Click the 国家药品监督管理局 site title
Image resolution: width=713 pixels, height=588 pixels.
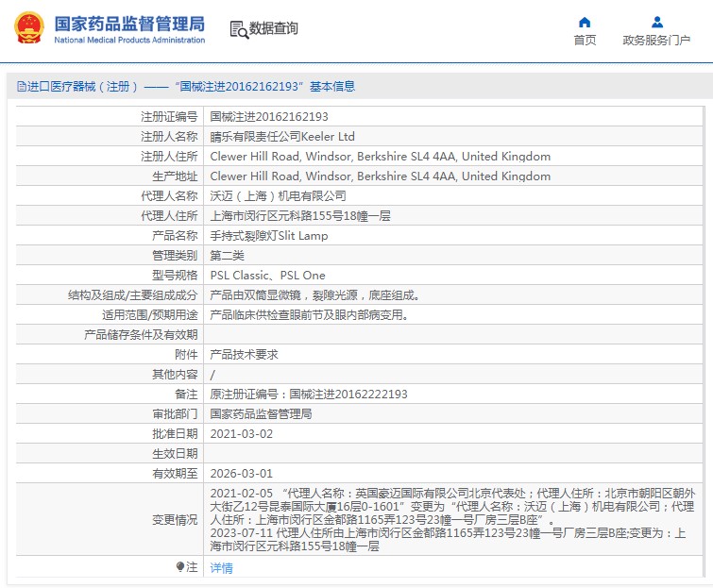click(128, 23)
